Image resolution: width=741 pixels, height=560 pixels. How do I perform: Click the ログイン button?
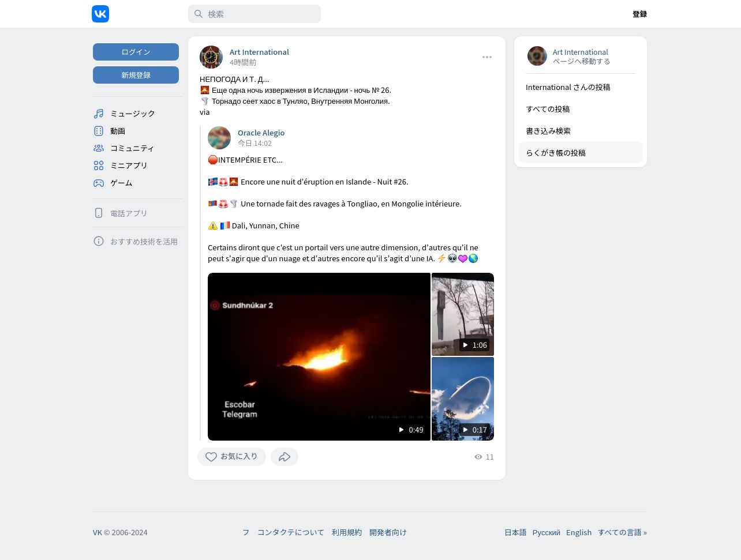click(136, 52)
